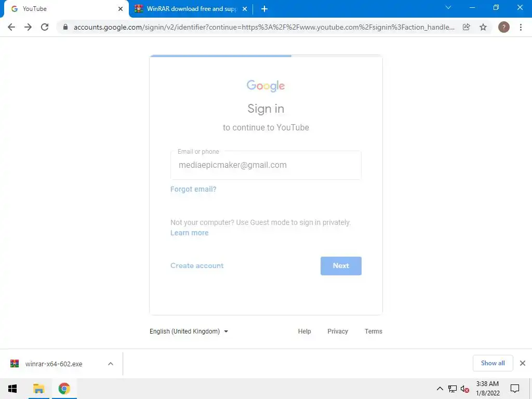
Task: Click Show all downloads
Action: [x=493, y=363]
